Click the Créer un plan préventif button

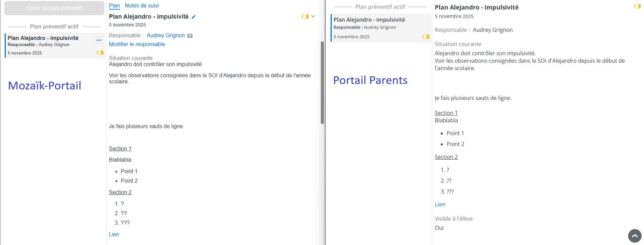point(54,8)
